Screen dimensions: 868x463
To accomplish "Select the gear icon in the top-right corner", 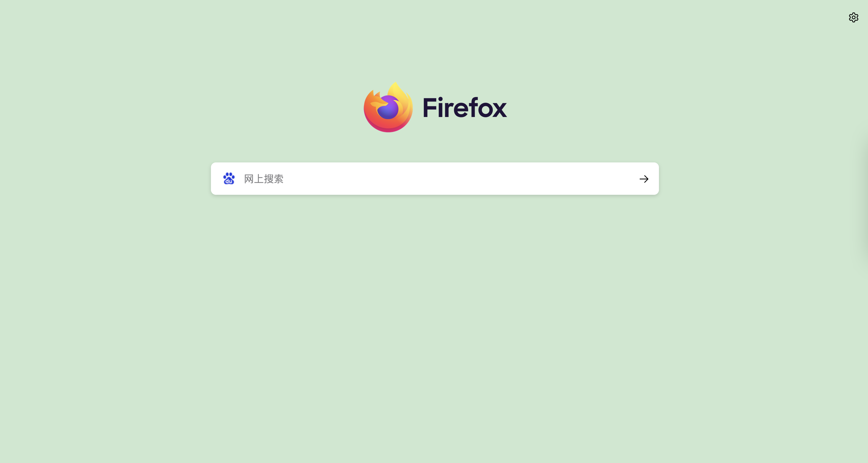I will click(x=853, y=17).
